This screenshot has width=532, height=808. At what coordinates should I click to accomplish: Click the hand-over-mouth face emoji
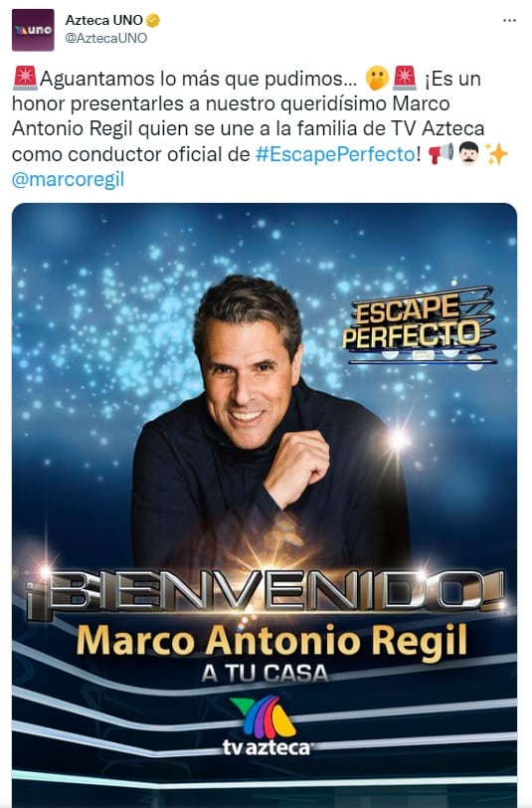tap(377, 79)
